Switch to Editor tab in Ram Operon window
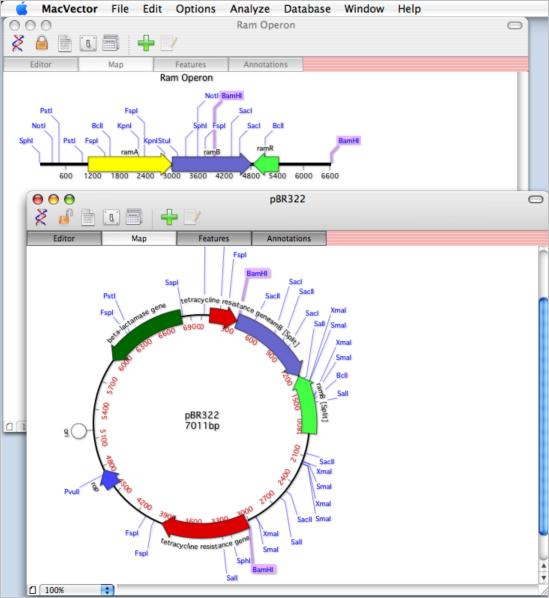 click(41, 64)
